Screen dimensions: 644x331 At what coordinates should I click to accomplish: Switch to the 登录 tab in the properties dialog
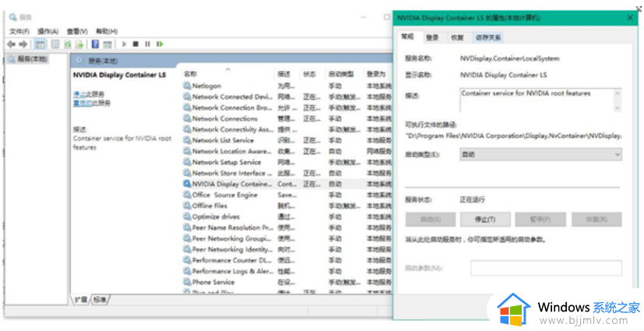click(432, 37)
